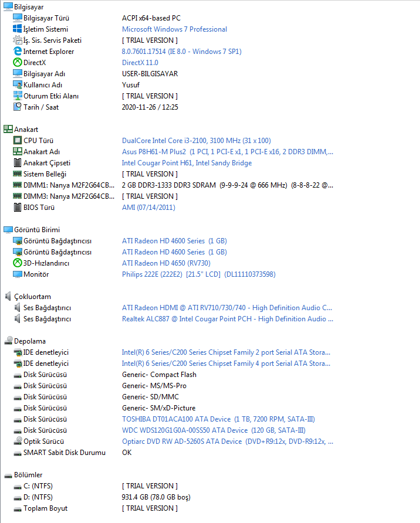The width and height of the screenshot is (420, 523).
Task: Click the Kullanıcı Adı user icon
Action: (x=18, y=84)
